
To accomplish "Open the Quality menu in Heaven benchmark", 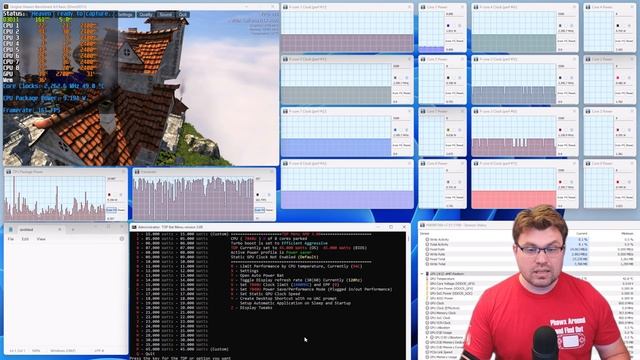I will click(146, 15).
